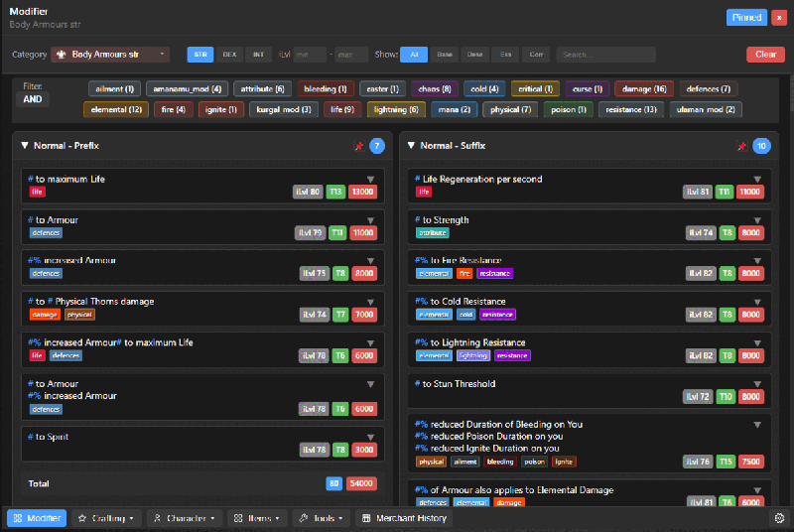This screenshot has width=794, height=532.
Task: Filter by amanamu_mod (4) tag
Action: point(187,89)
